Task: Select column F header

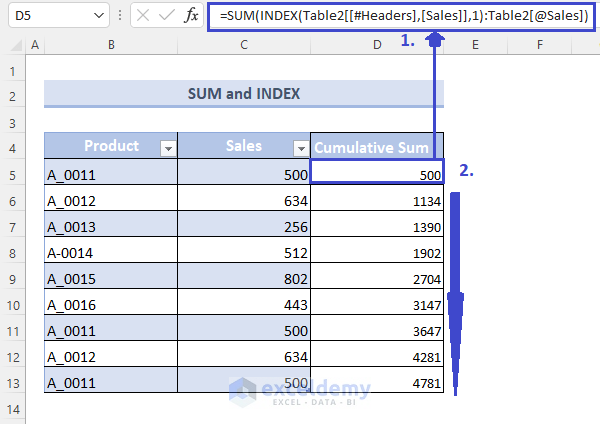Action: point(539,45)
